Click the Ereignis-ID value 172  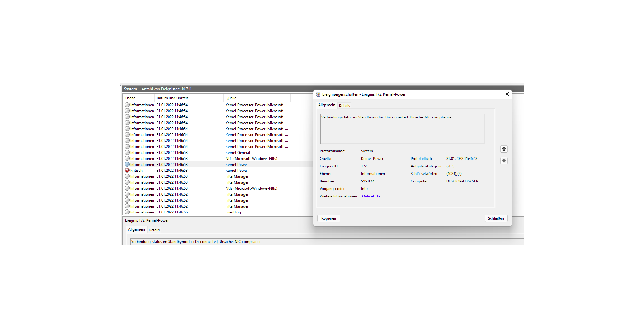(364, 166)
